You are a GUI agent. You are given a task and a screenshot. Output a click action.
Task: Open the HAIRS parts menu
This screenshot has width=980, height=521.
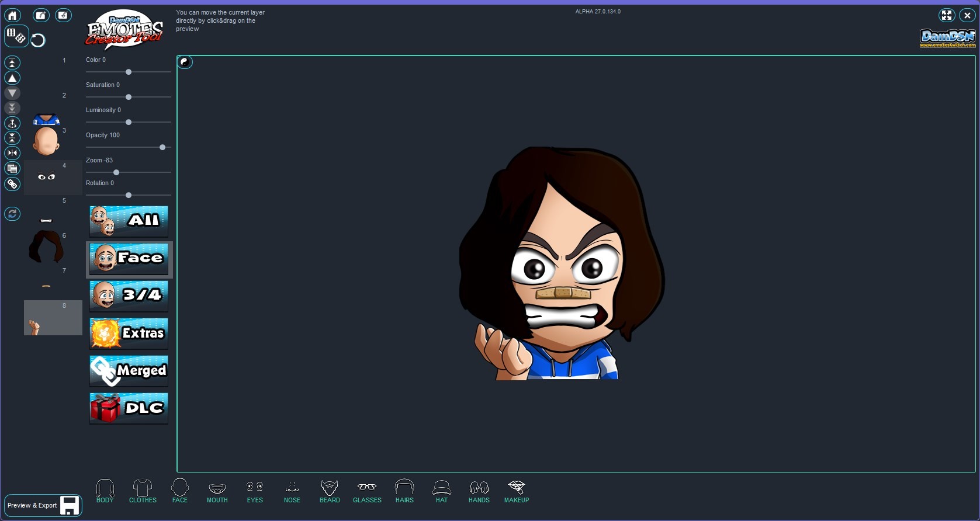[404, 491]
